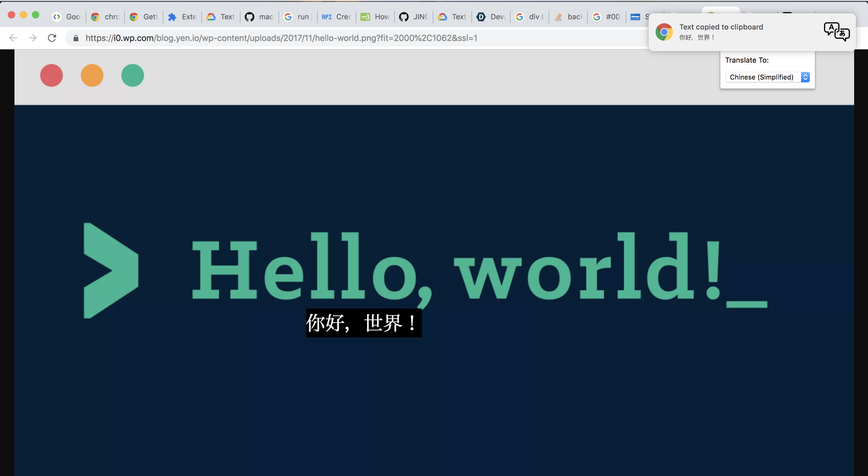Click GitHub icon on the mac tab

249,17
